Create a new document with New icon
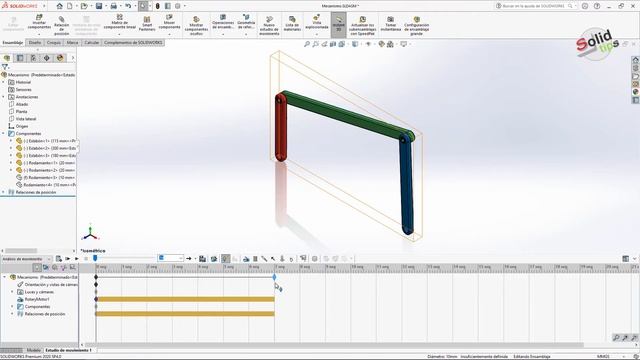 (70, 6)
